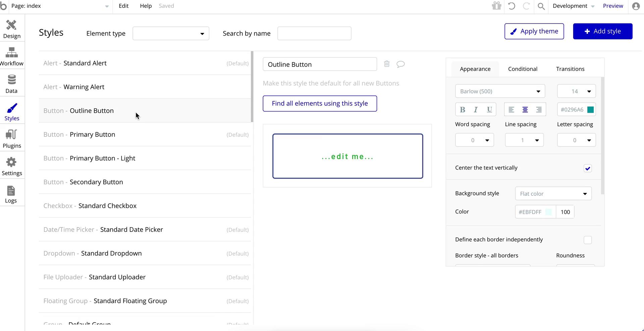Open the Page: index dropdown
This screenshot has height=331, width=644.
click(x=60, y=6)
